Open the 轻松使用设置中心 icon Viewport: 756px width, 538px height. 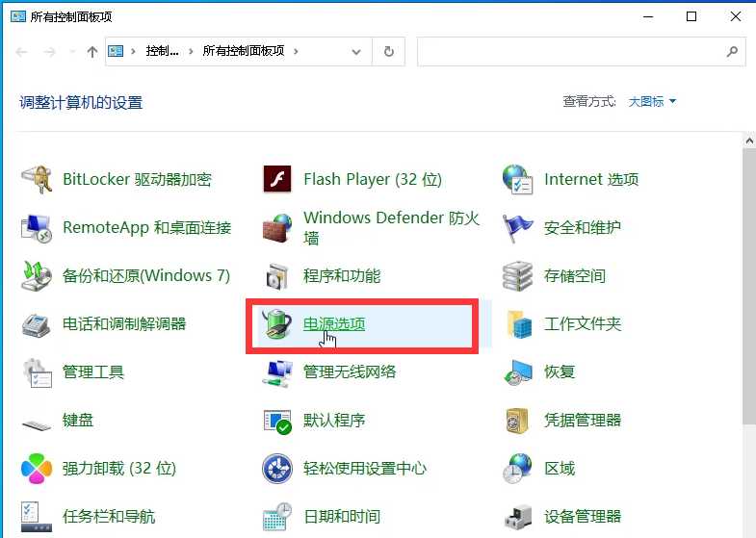pos(277,469)
